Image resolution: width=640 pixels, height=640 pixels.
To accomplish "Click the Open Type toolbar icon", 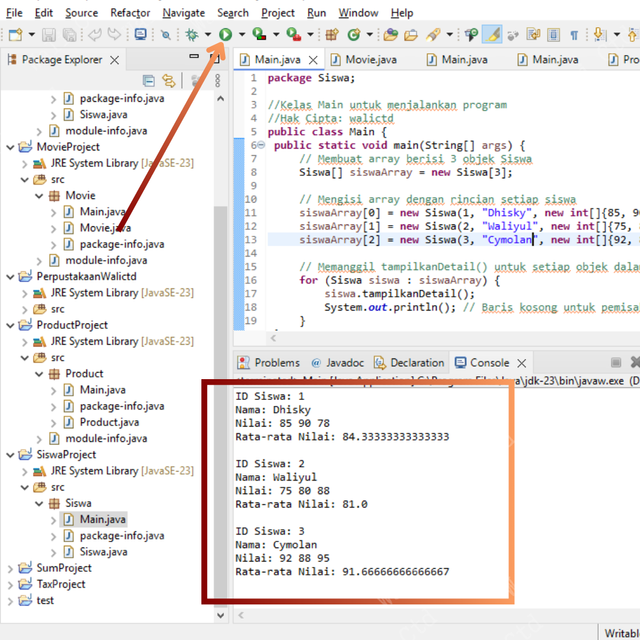I will [x=390, y=34].
